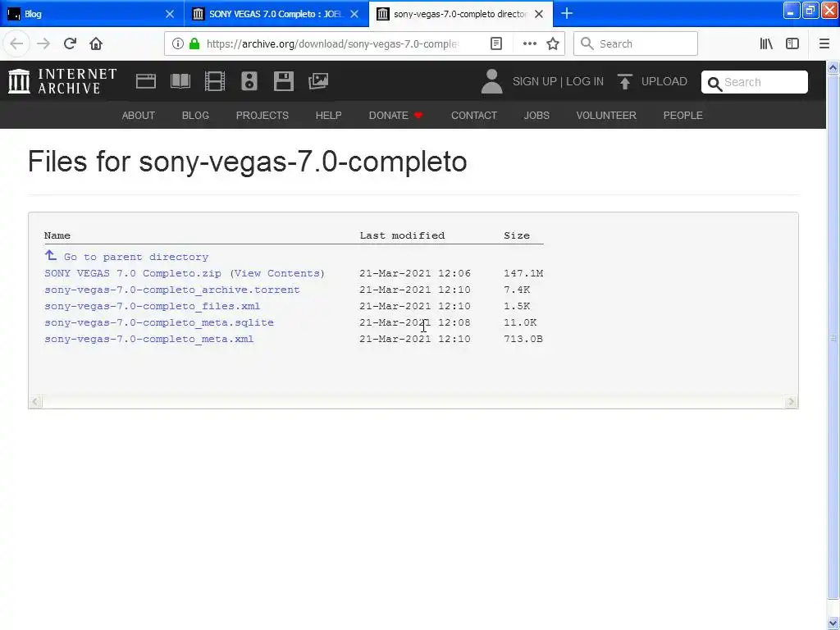Open the ABOUT menu item
This screenshot has height=630, width=840.
click(138, 115)
